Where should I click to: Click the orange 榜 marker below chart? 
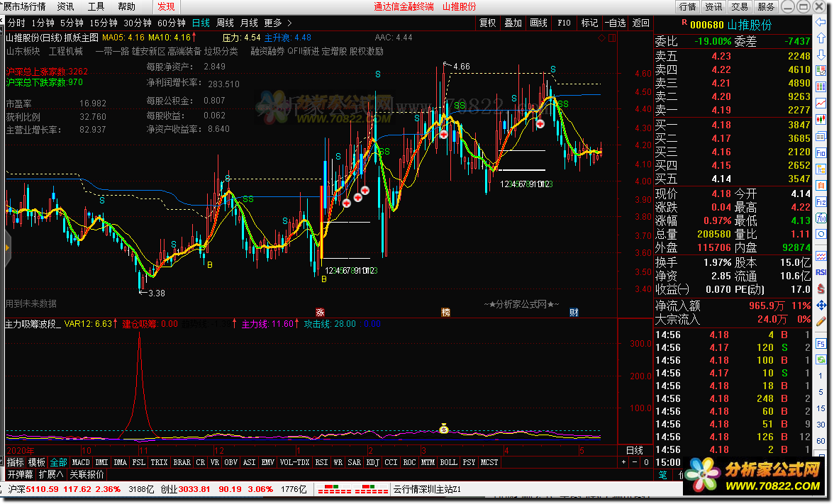pyautogui.click(x=445, y=313)
